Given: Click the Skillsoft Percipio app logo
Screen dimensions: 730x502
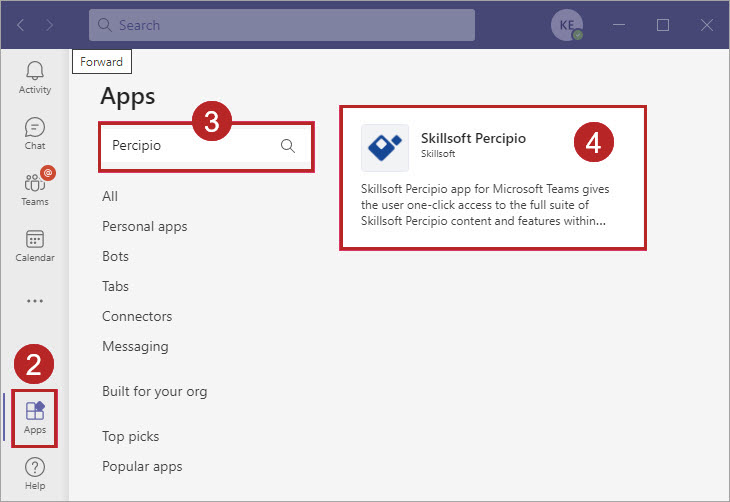Looking at the screenshot, I should 385,148.
